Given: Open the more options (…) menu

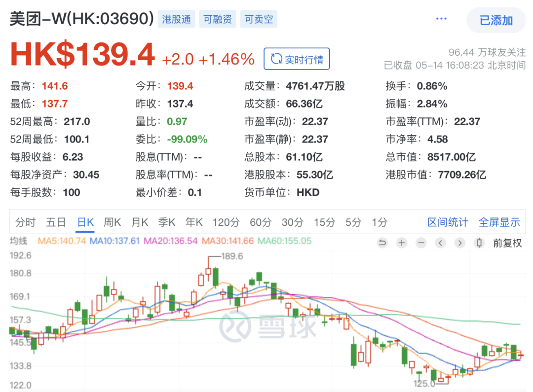Looking at the screenshot, I should tap(441, 18).
